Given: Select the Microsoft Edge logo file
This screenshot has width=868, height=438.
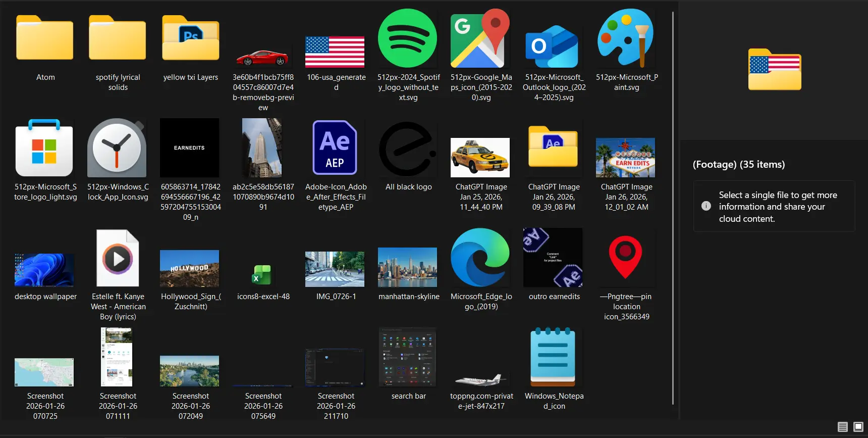Looking at the screenshot, I should (x=480, y=258).
